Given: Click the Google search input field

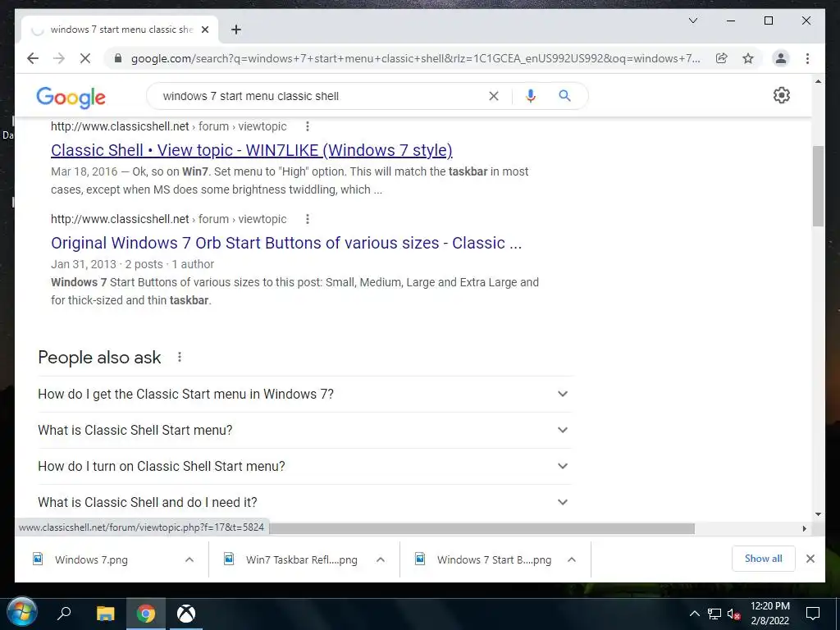Looking at the screenshot, I should click(322, 96).
